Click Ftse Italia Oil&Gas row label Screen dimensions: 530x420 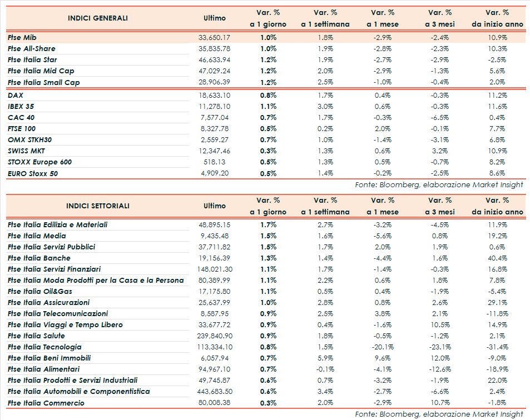pos(40,291)
